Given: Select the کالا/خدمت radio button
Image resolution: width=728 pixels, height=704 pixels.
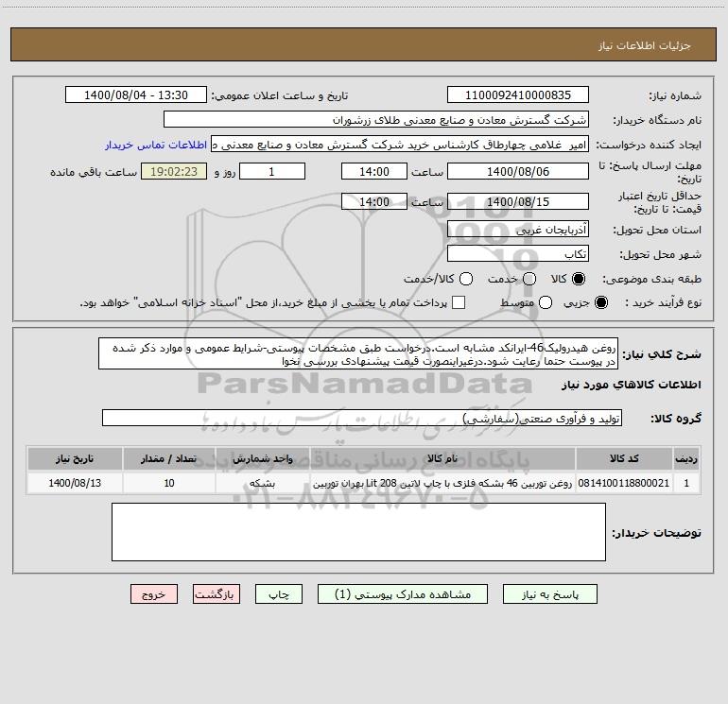Looking at the screenshot, I should [x=466, y=279].
